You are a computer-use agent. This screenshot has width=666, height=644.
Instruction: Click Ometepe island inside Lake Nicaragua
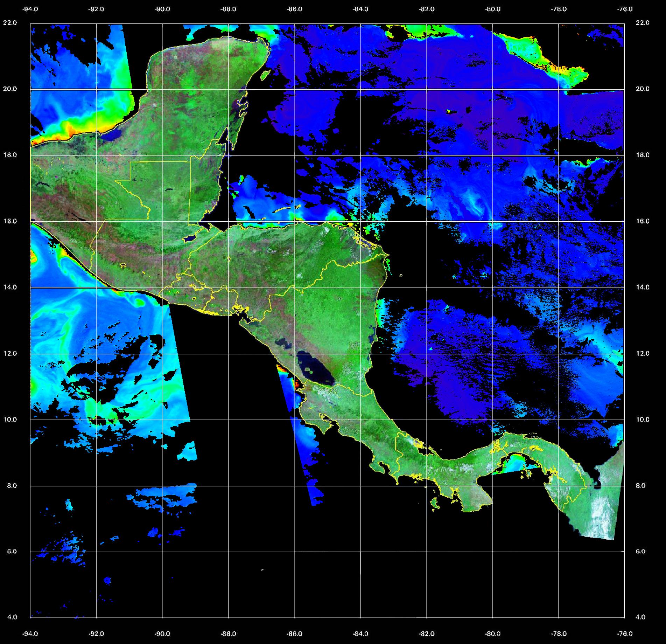pyautogui.click(x=309, y=370)
